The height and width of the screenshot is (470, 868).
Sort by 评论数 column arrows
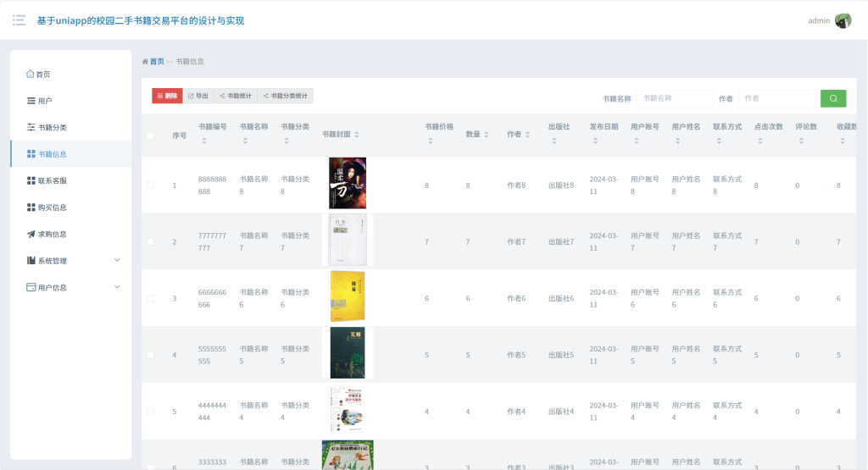click(801, 141)
